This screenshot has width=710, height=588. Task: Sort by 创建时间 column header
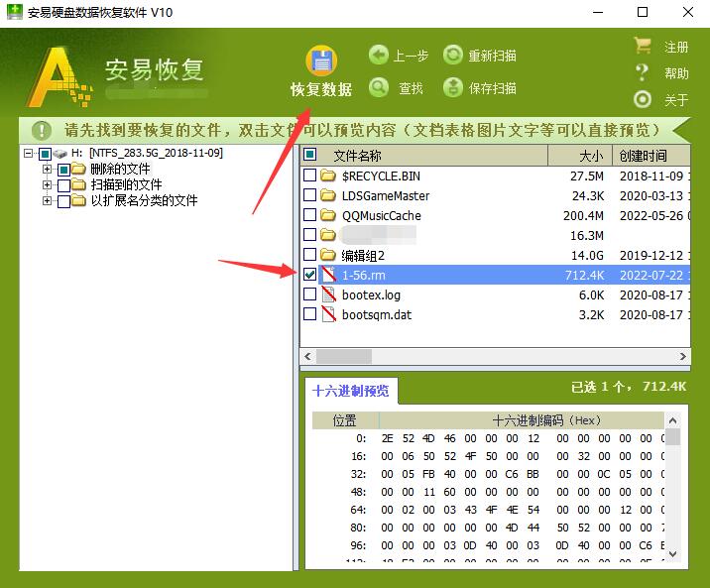[x=651, y=156]
